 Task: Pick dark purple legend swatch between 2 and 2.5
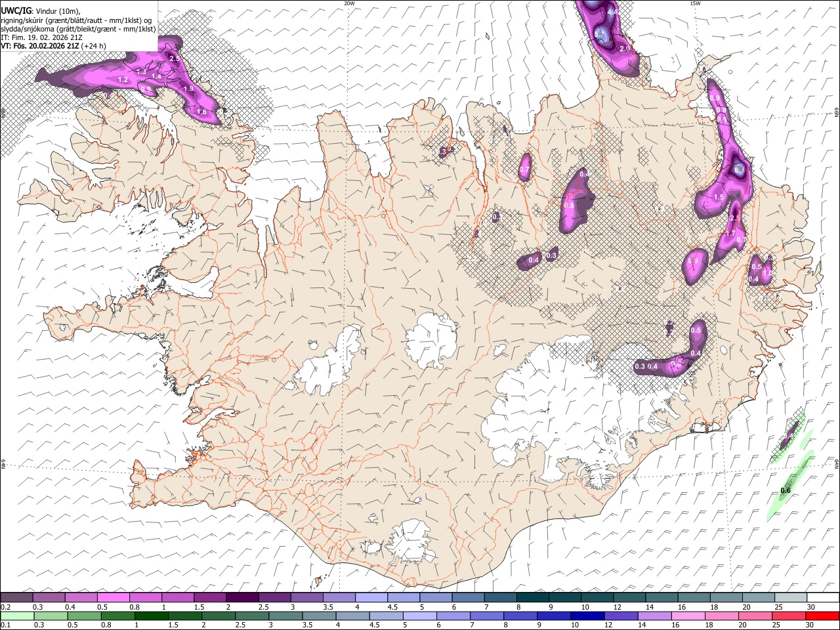(x=241, y=597)
